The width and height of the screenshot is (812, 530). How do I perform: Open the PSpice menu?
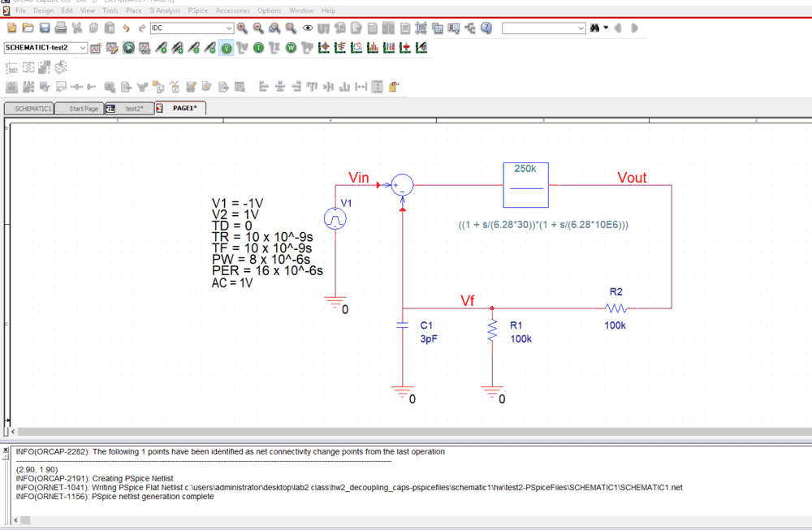pos(197,11)
